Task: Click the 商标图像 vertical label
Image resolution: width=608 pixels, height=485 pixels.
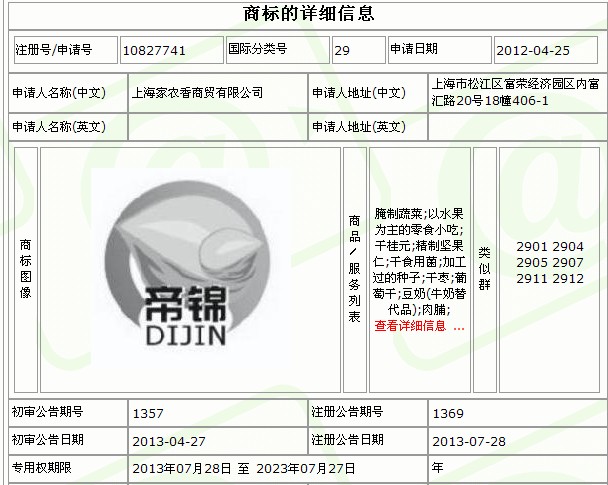Action: coord(24,268)
